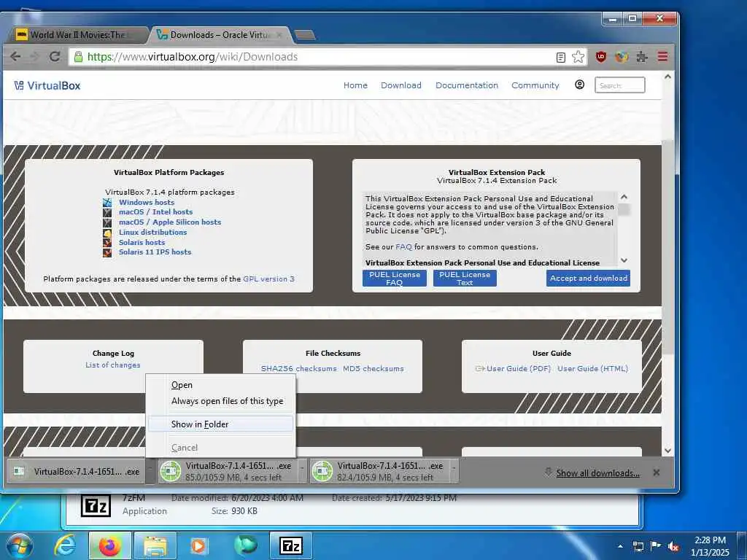Screen dimensions: 747x560
Task: Open the red hamburger browser menu
Action: point(662,57)
